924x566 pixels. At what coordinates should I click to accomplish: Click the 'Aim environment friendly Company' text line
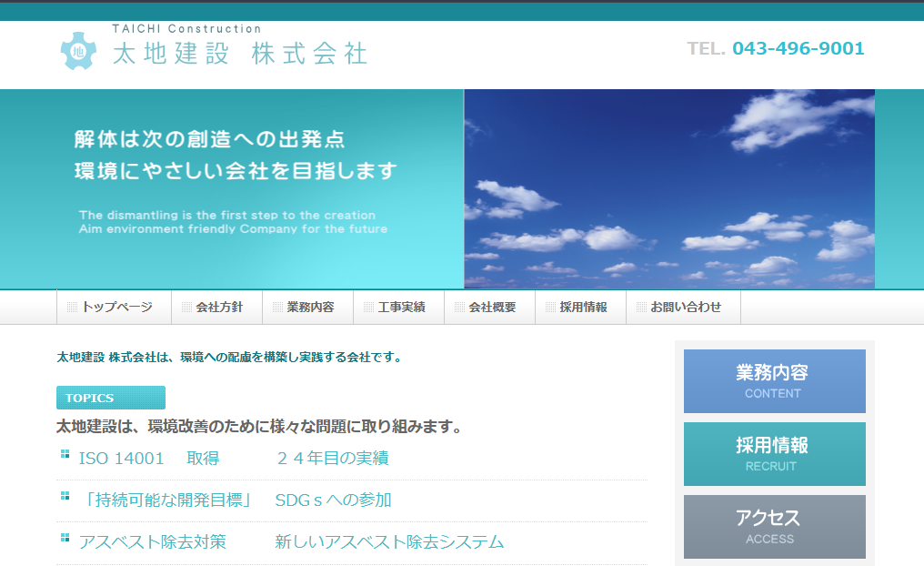tap(233, 228)
